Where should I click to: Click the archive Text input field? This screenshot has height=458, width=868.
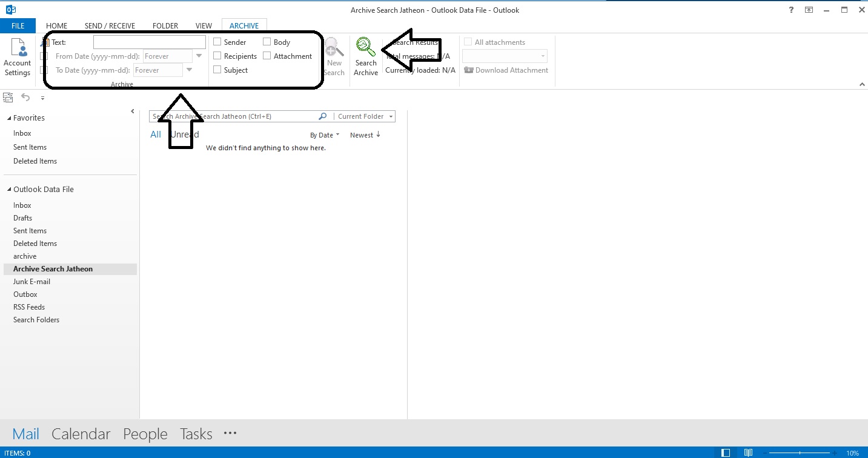(150, 42)
